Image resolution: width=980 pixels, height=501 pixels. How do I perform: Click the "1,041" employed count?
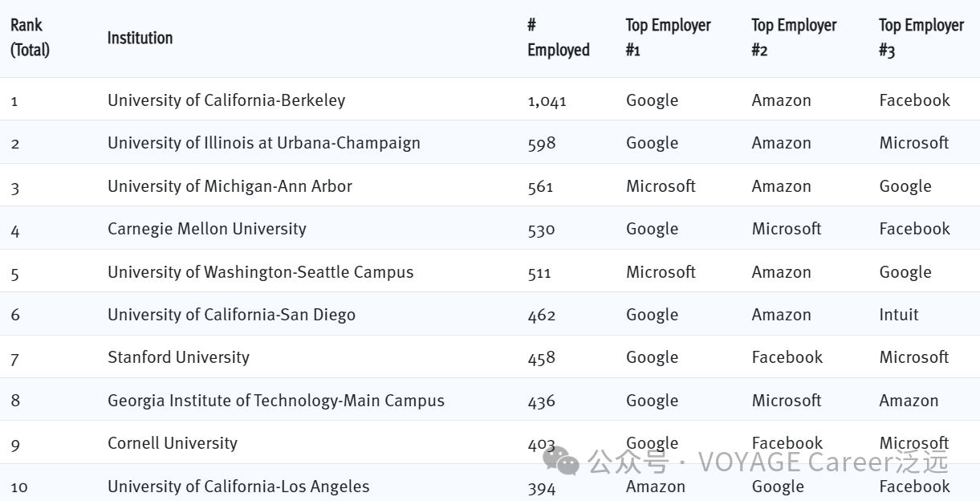[x=547, y=100]
